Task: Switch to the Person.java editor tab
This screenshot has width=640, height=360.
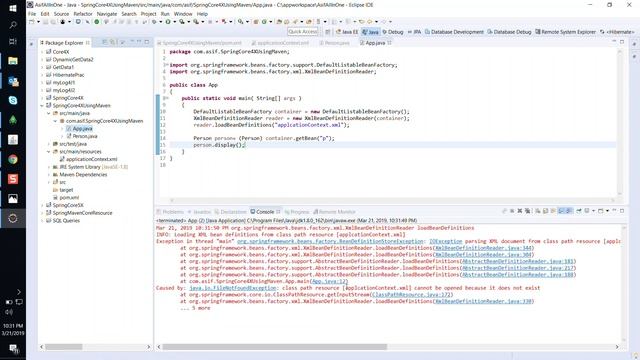Action: click(334, 42)
